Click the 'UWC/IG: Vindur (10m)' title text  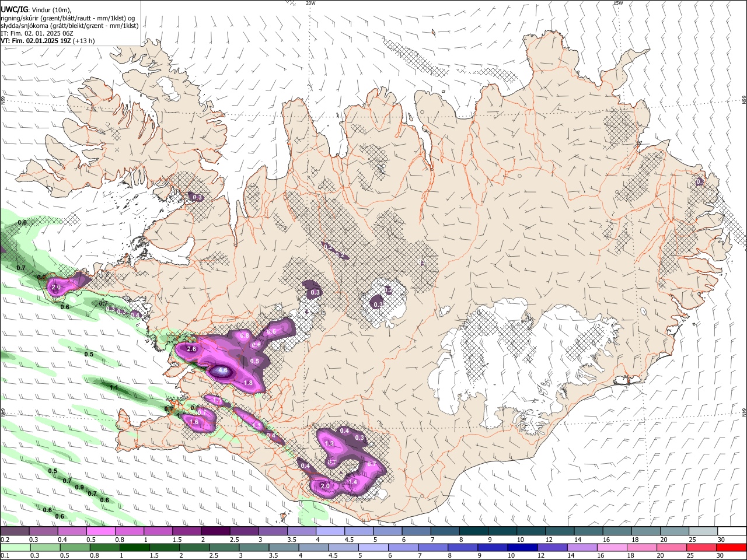point(36,10)
